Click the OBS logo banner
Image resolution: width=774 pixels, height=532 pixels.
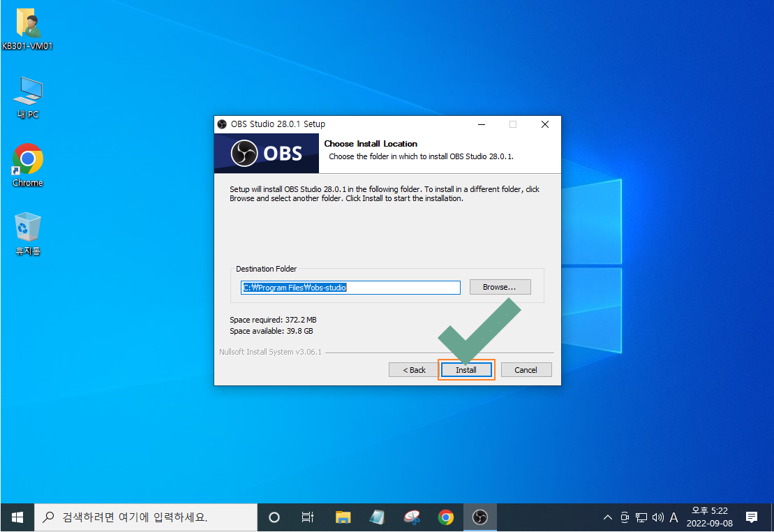(267, 153)
